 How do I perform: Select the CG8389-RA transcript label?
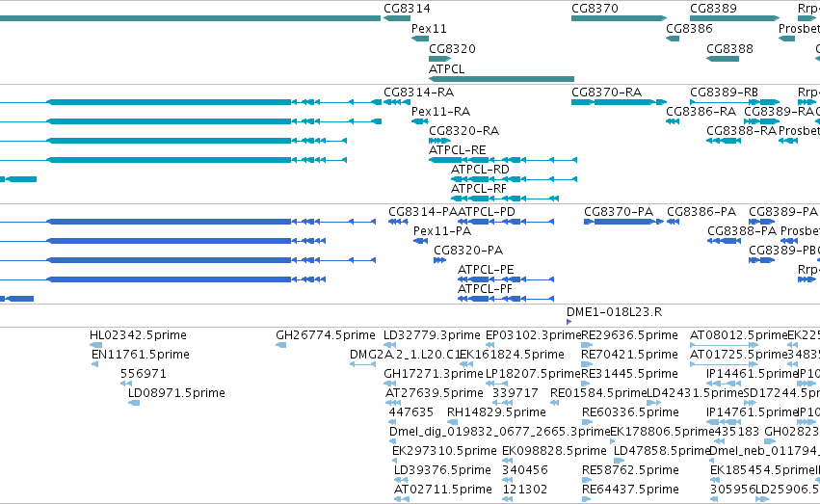[x=780, y=112]
